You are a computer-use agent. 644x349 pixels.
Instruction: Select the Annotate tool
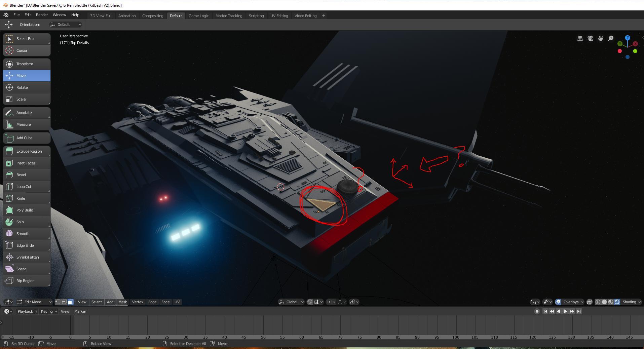pos(27,113)
